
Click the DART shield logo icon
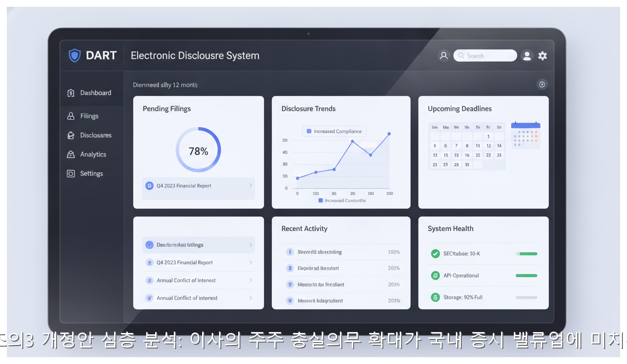point(74,56)
